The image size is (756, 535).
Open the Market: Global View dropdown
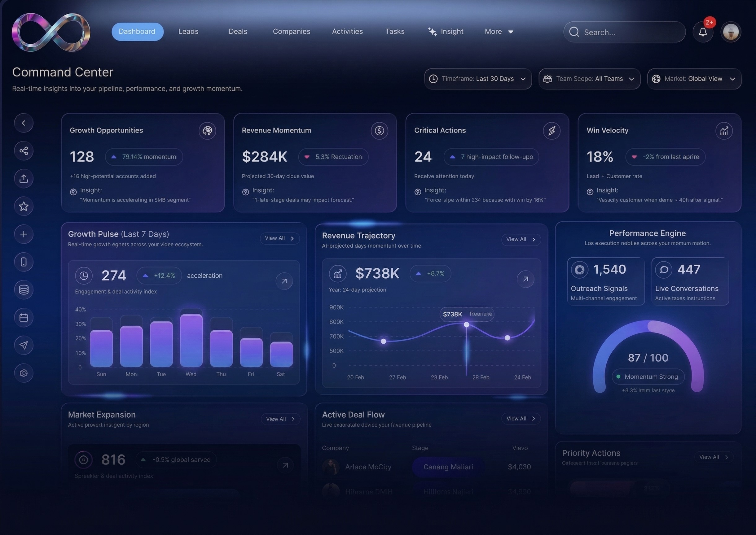(694, 79)
